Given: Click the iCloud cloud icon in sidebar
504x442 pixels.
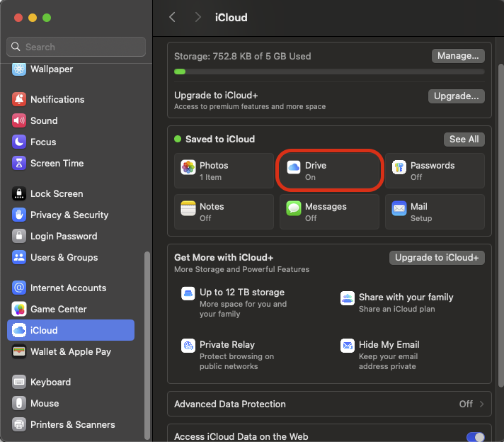Looking at the screenshot, I should coord(19,330).
